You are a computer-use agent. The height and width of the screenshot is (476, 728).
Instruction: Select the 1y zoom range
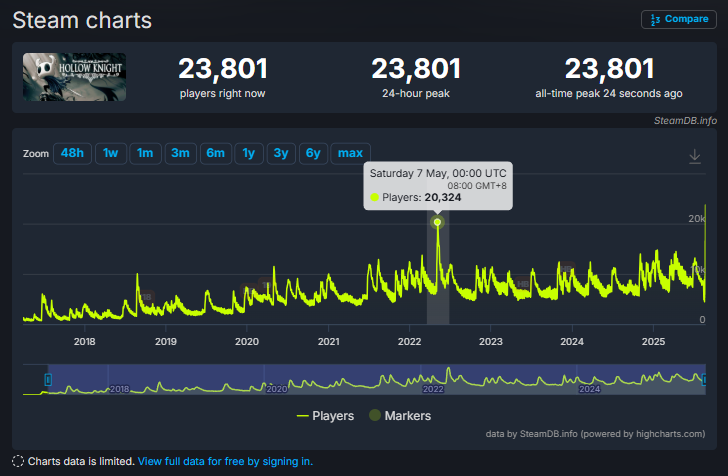[249, 153]
